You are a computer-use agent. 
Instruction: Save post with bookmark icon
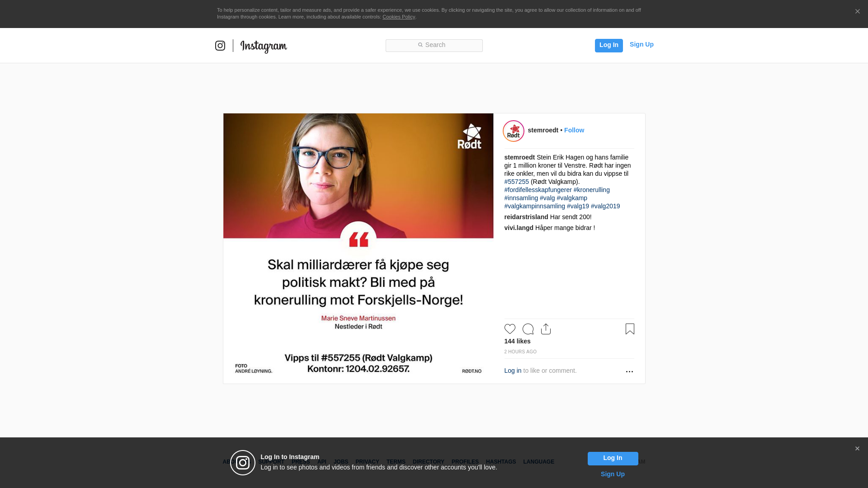[630, 329]
